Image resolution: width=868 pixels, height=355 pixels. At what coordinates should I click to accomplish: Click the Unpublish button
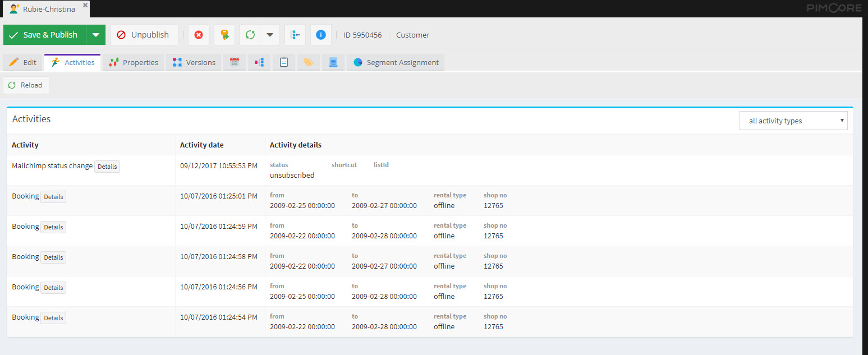[x=144, y=35]
